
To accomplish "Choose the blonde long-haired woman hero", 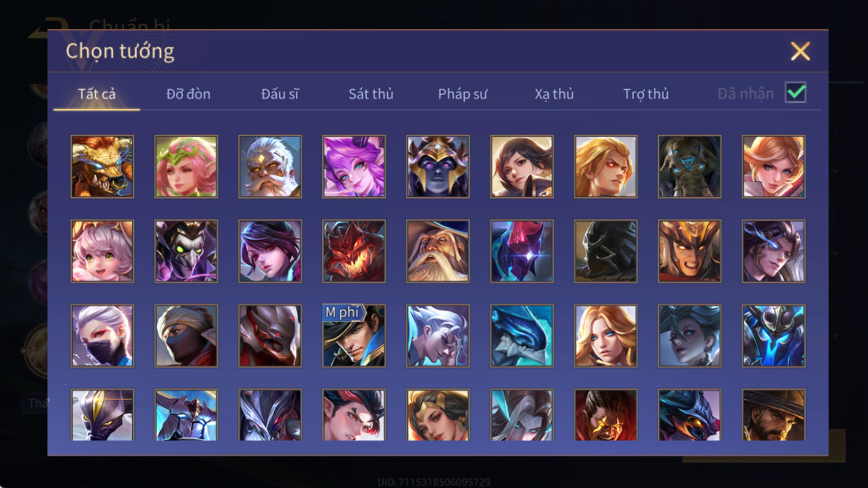I will point(606,336).
